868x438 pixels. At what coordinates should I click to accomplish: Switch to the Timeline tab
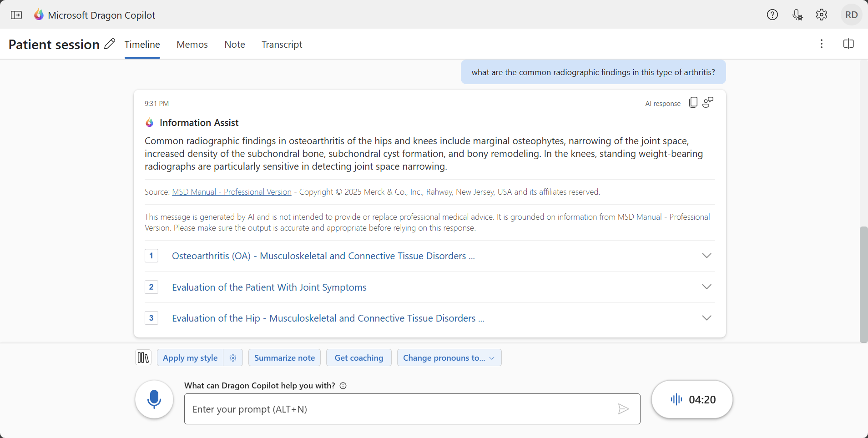(x=142, y=45)
